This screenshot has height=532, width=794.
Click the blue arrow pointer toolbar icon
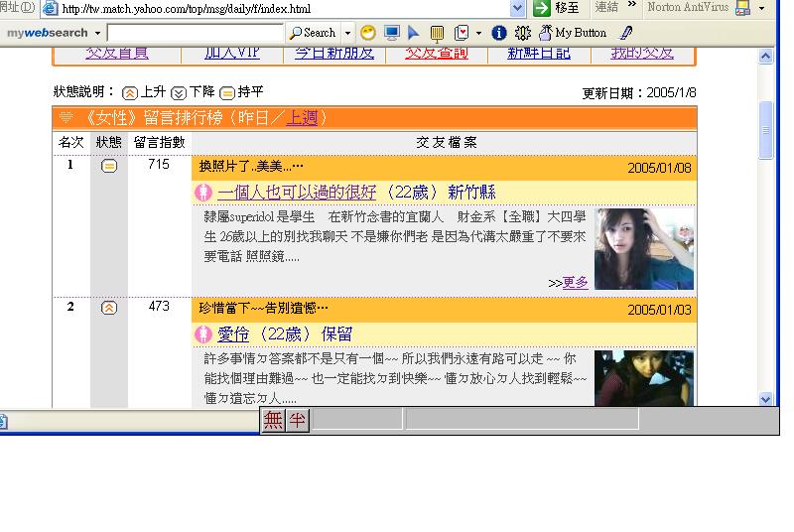tap(414, 33)
